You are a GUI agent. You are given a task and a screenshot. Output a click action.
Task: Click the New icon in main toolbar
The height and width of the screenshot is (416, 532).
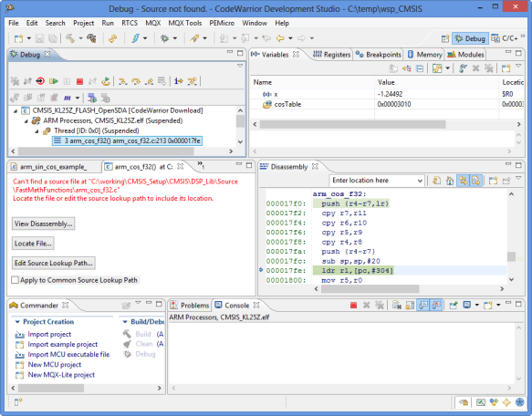point(18,38)
